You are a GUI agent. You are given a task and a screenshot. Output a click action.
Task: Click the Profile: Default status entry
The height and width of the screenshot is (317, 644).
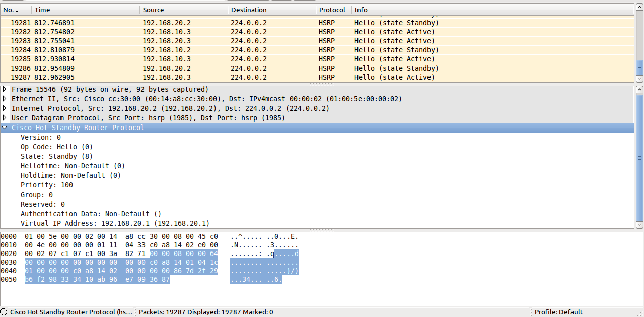click(558, 312)
